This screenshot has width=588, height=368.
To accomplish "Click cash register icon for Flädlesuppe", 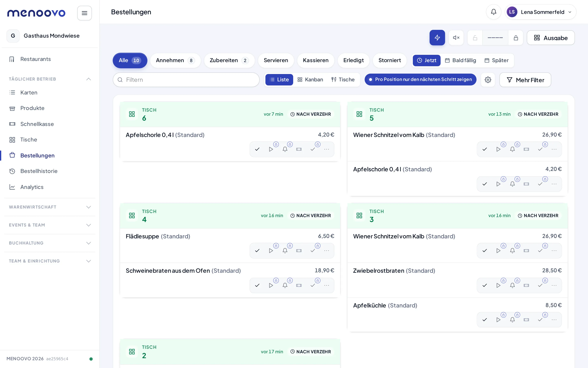I will [x=299, y=251].
